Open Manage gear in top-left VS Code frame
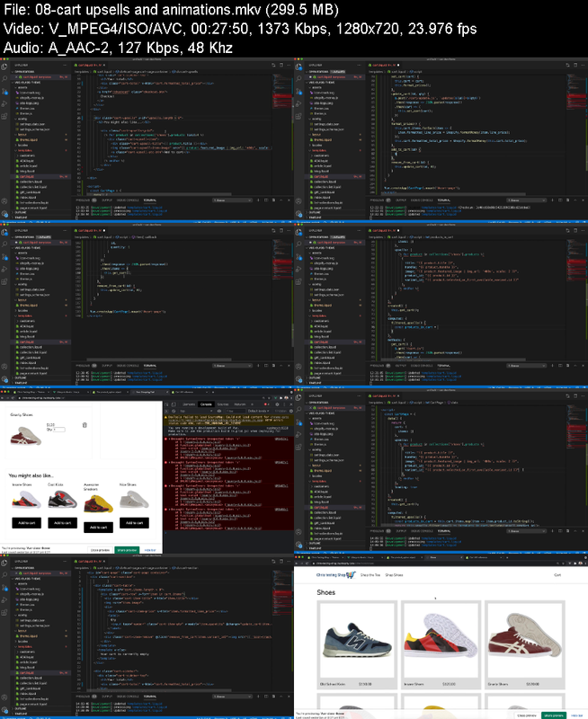The image size is (588, 719). [4, 213]
